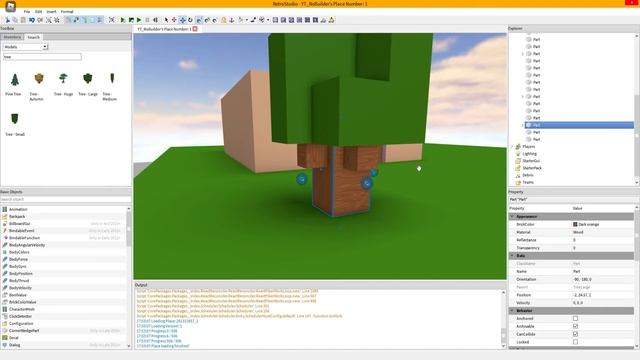The width and height of the screenshot is (640, 360).
Task: Click the Lock tool padlock icon
Action: click(224, 20)
